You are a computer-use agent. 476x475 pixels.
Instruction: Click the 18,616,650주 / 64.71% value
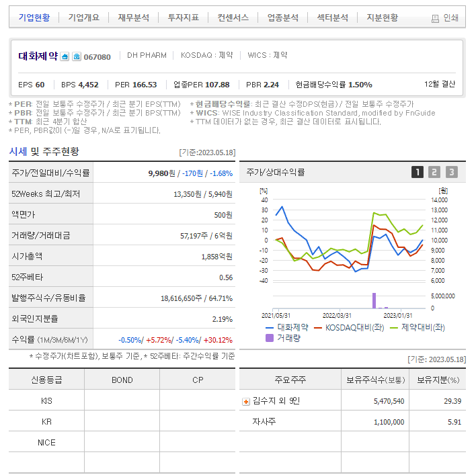(x=196, y=298)
